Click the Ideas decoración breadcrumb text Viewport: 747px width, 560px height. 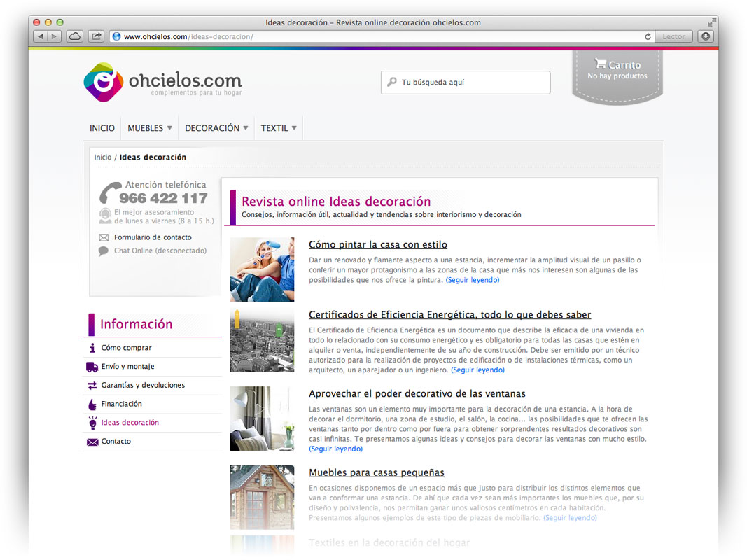tap(153, 157)
